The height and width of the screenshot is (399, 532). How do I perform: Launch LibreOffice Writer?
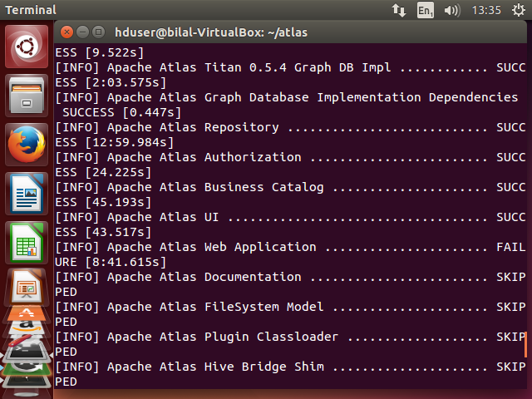point(27,195)
